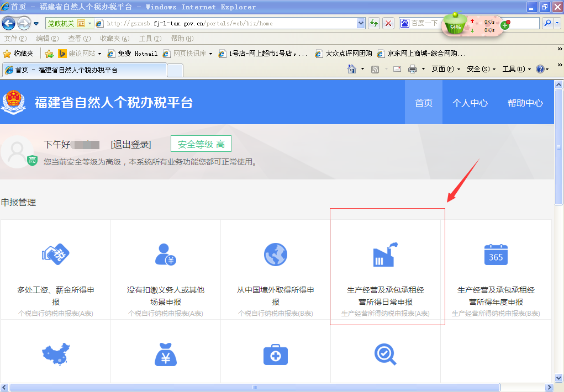Click the green plus accelerator icon
564x392 pixels.
pyautogui.click(x=505, y=25)
